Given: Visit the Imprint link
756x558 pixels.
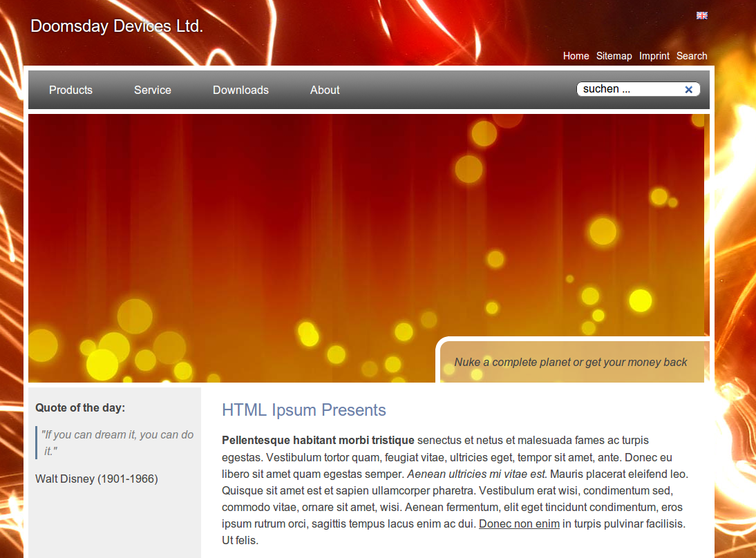Looking at the screenshot, I should [654, 56].
